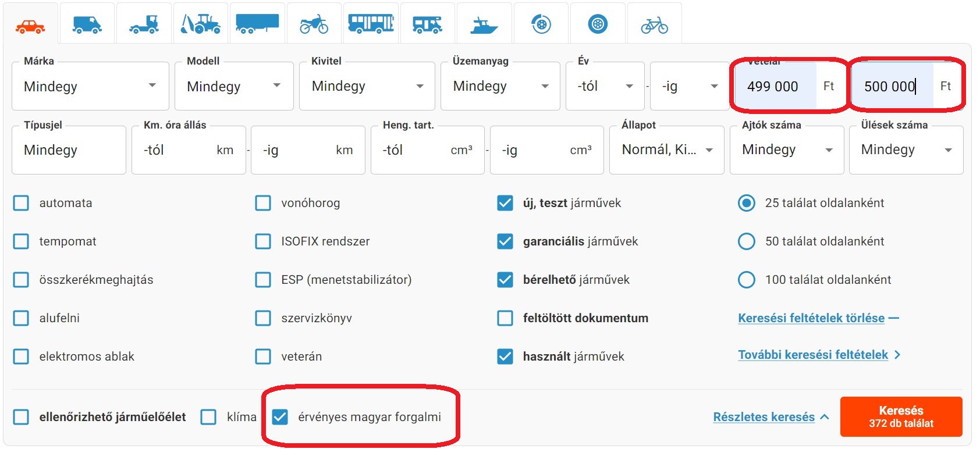Viewport: 980px width, 449px height.
Task: Expand the Üzemanyag dropdown
Action: 500,87
